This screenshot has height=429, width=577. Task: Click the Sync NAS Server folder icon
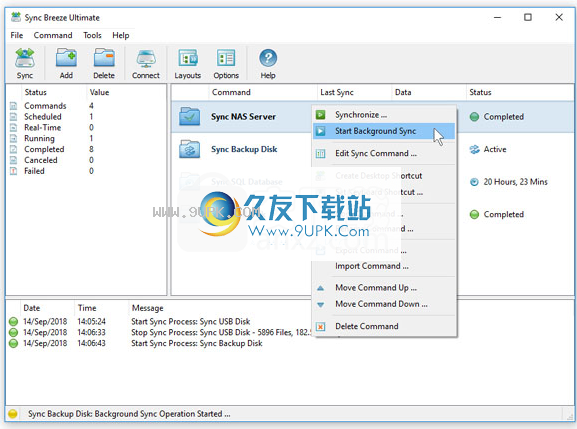pos(190,117)
